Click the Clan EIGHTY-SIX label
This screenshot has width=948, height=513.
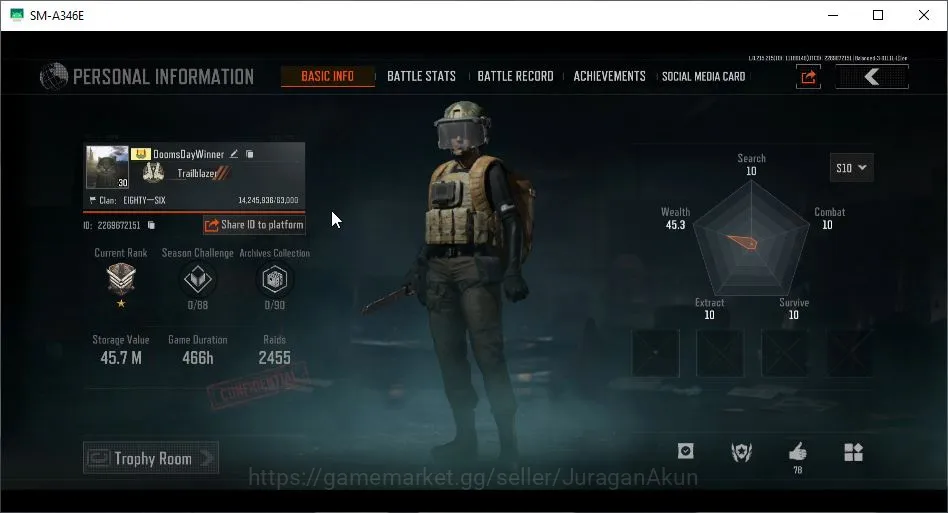128,200
